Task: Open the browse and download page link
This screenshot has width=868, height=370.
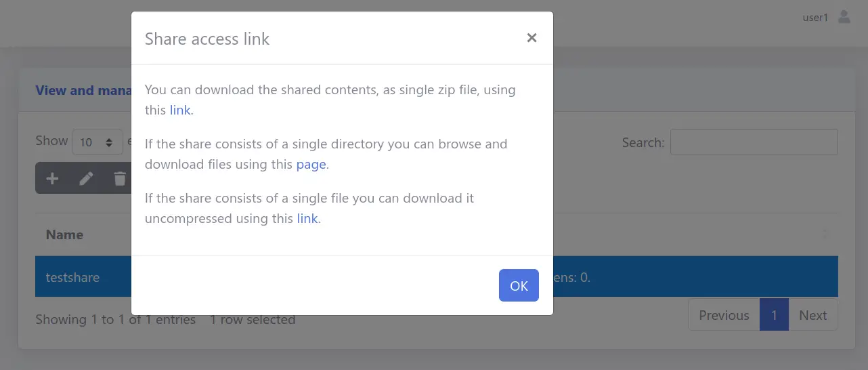Action: point(311,164)
